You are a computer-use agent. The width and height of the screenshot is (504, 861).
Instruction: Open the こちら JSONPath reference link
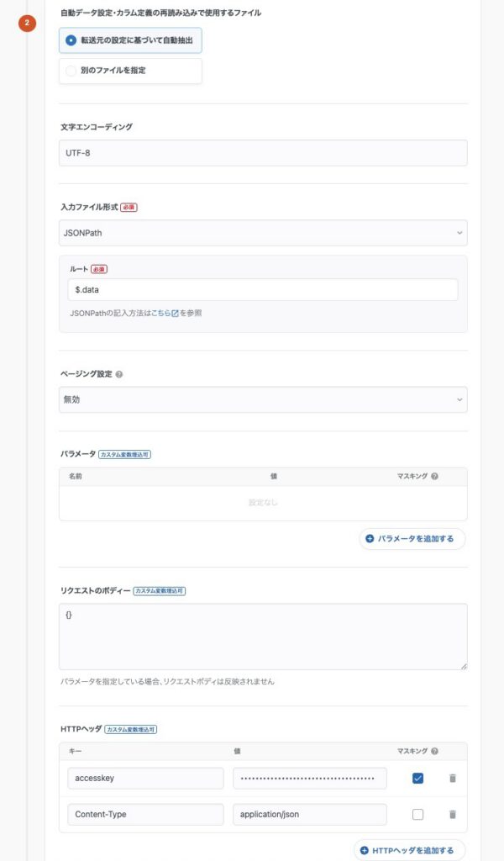[x=160, y=313]
